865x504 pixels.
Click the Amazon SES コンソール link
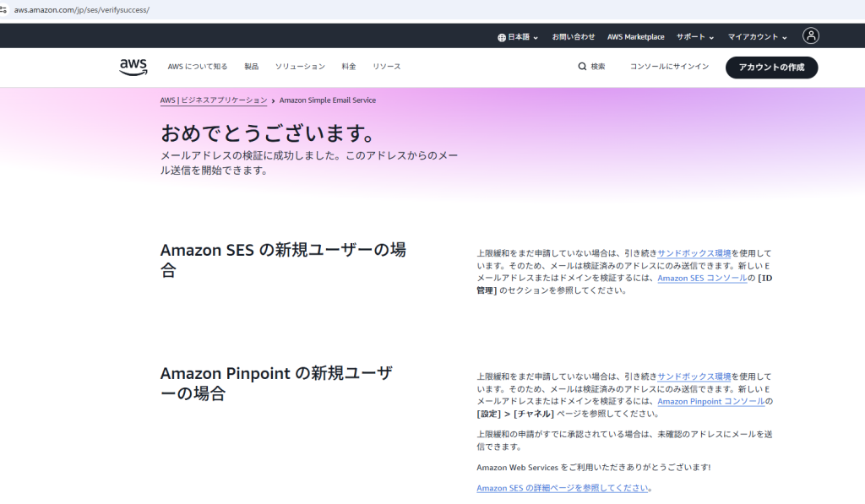coord(701,278)
